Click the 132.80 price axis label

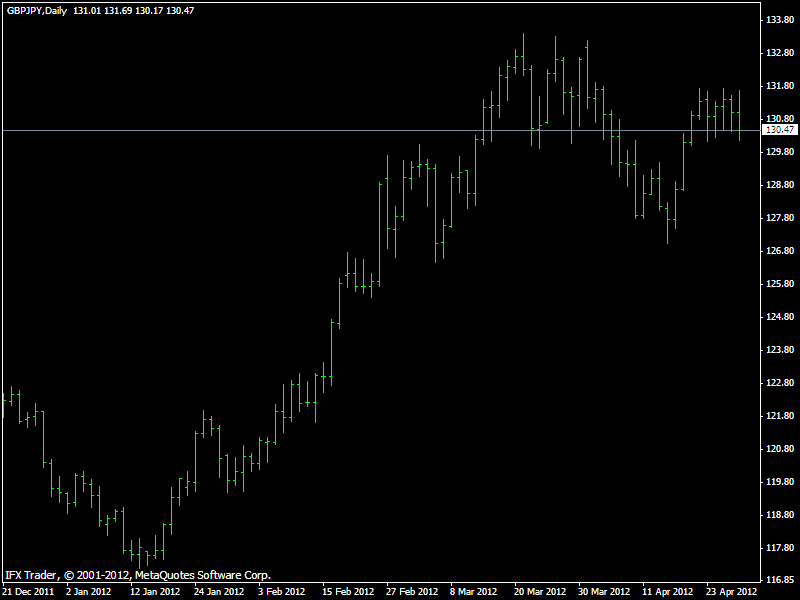[780, 53]
